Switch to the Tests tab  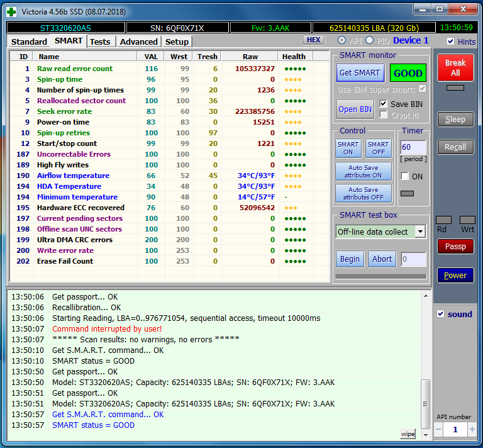[100, 42]
